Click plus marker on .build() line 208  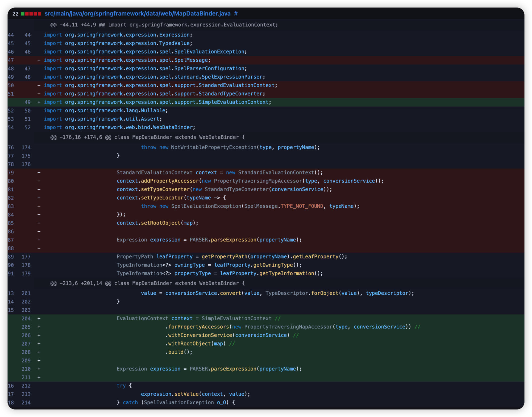[x=39, y=352]
